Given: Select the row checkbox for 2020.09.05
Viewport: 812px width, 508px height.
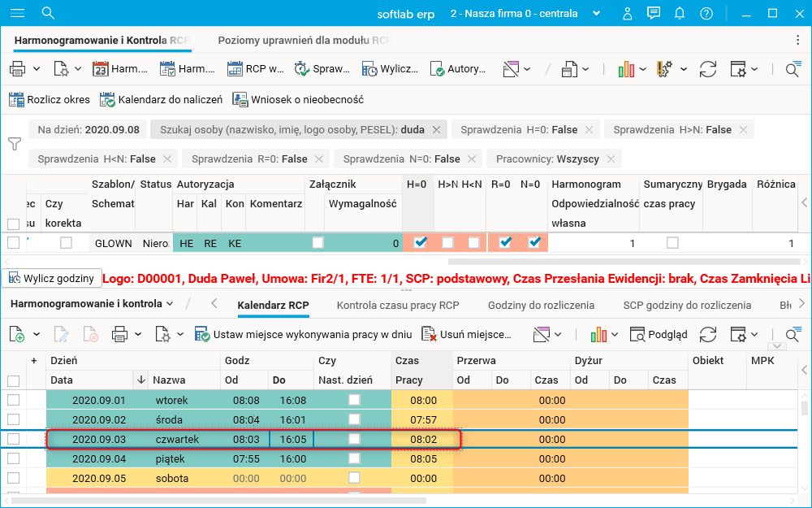Looking at the screenshot, I should pyautogui.click(x=14, y=478).
